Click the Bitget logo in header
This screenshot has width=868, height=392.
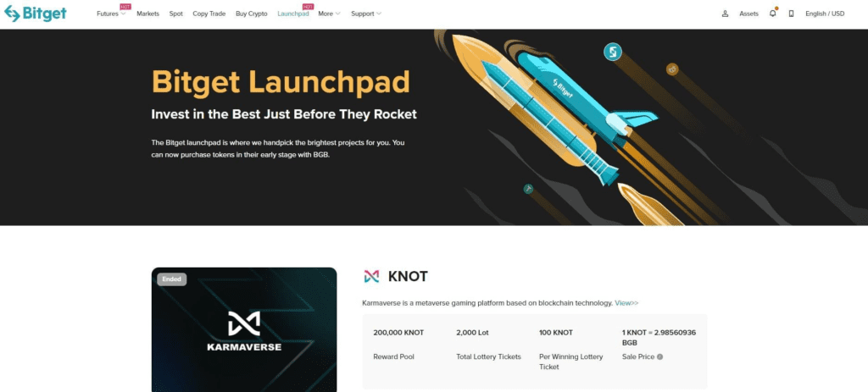click(x=35, y=14)
